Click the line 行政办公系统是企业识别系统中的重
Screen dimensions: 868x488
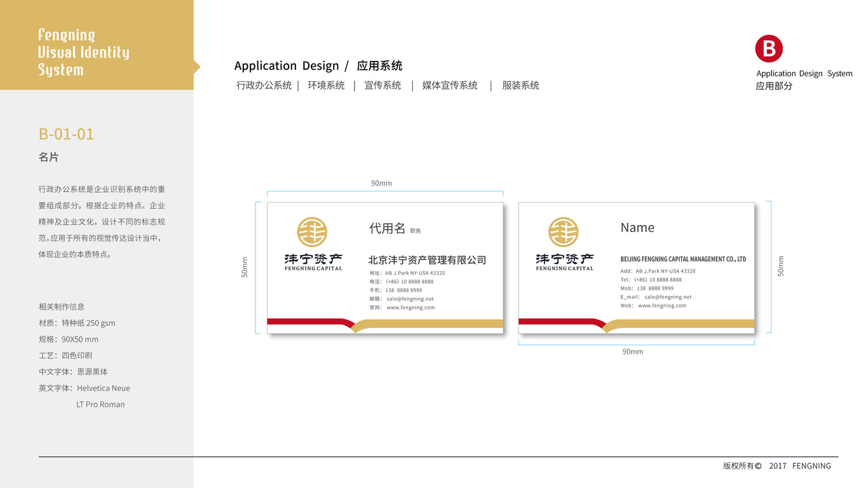coord(102,189)
